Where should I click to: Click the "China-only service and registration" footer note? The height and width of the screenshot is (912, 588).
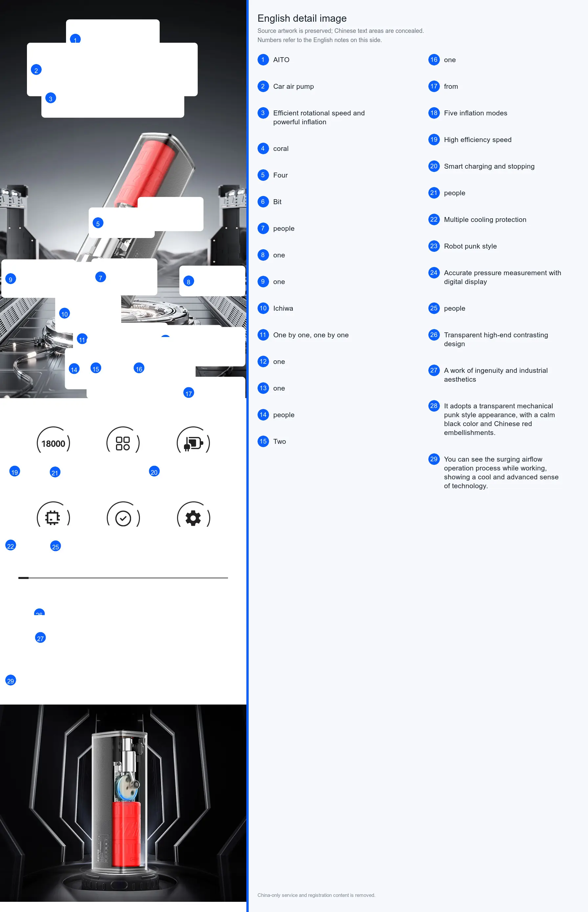316,895
